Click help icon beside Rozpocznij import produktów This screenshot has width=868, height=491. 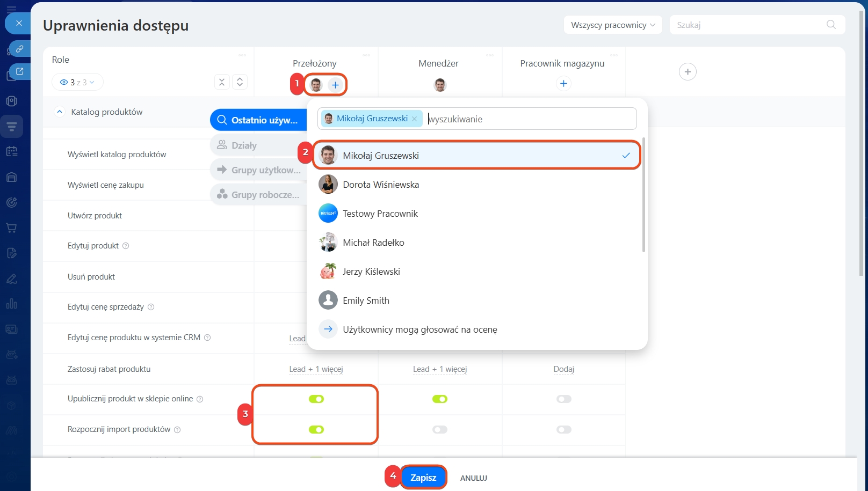pyautogui.click(x=177, y=430)
